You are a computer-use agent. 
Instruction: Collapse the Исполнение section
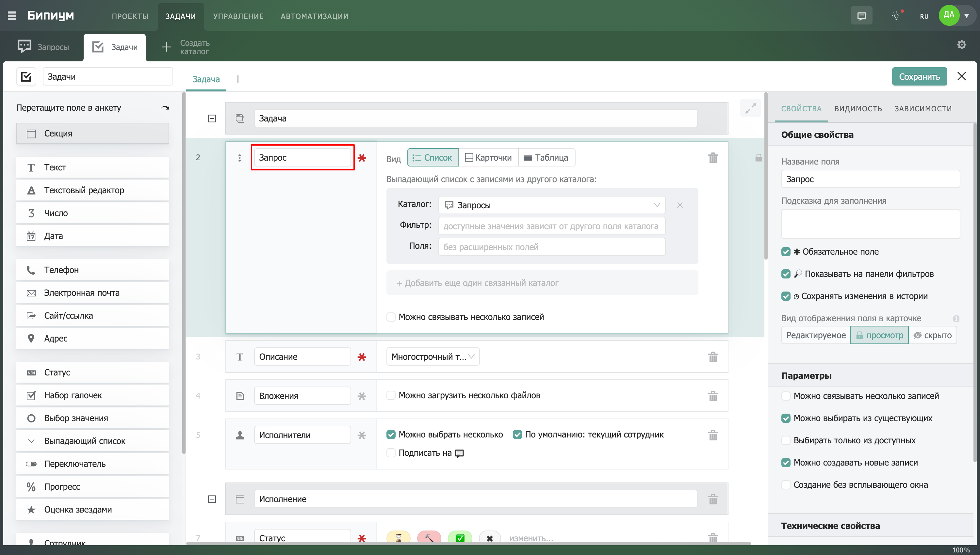pos(212,499)
